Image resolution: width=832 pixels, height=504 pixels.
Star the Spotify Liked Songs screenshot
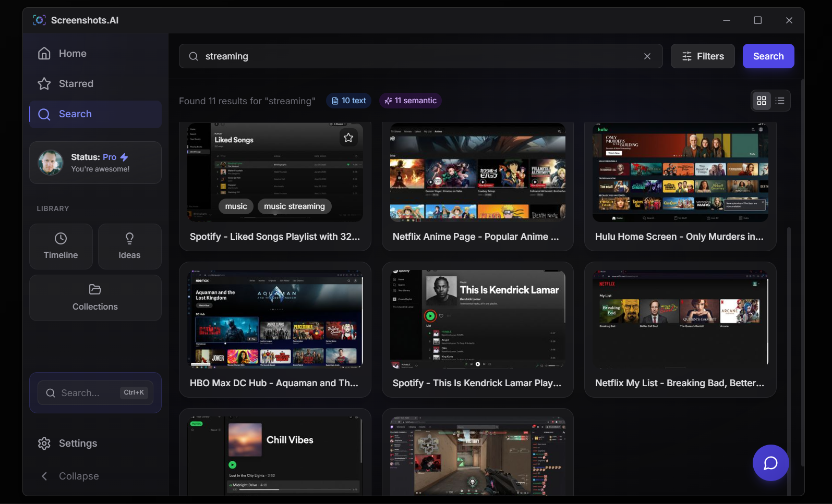pos(348,138)
